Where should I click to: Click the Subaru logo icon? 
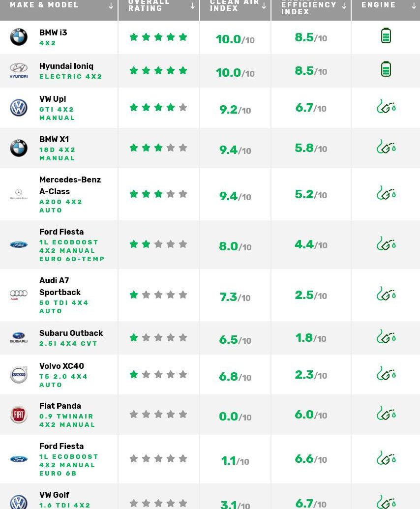[x=19, y=337]
